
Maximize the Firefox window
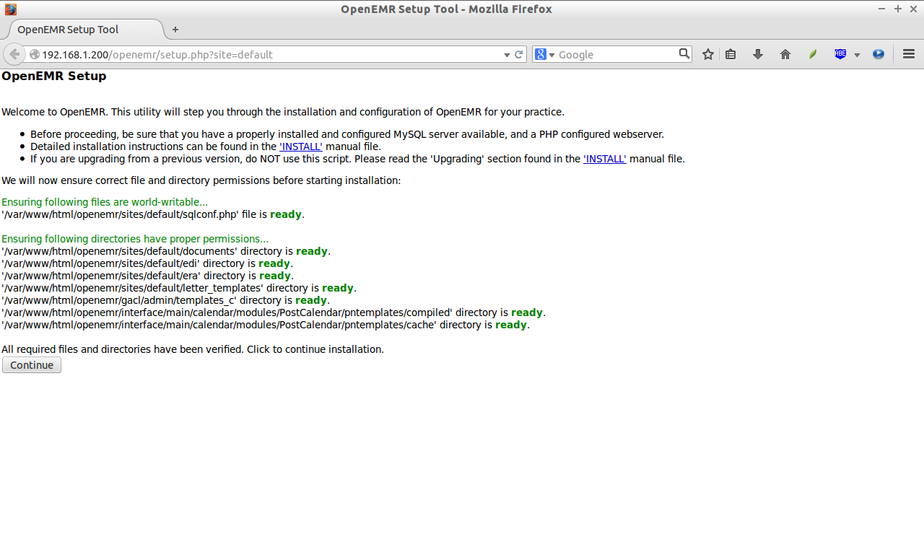tap(898, 9)
